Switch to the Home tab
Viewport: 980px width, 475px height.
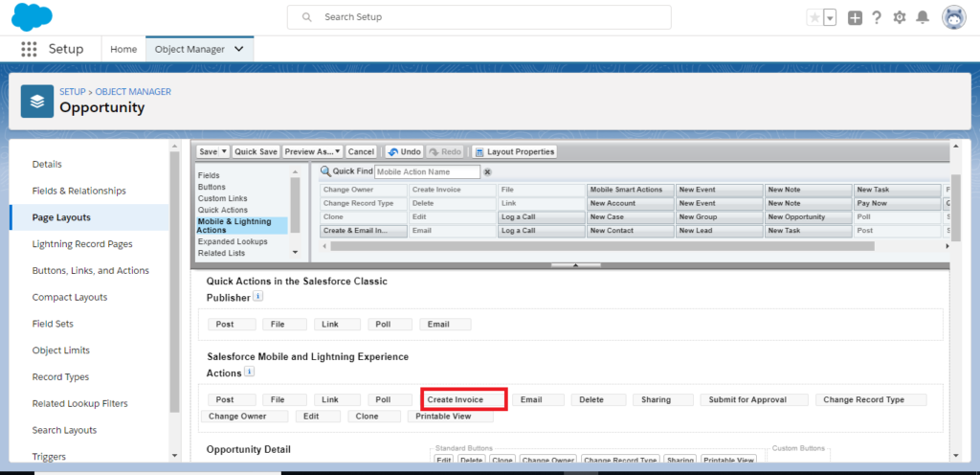[123, 49]
